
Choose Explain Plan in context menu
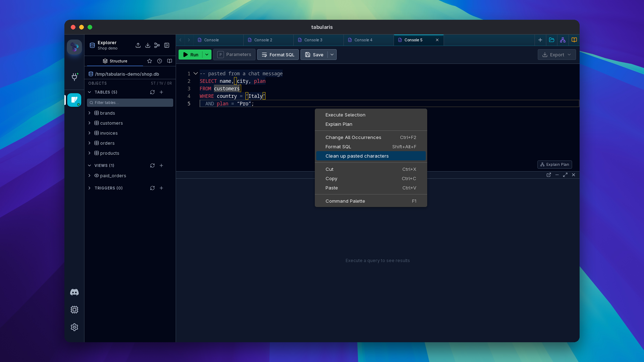point(371,124)
